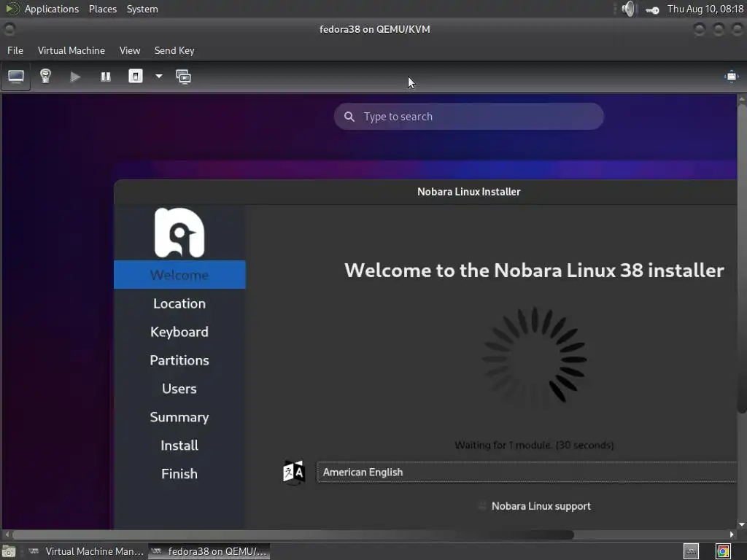This screenshot has width=747, height=560.
Task: Open the File menu
Action: (15, 50)
